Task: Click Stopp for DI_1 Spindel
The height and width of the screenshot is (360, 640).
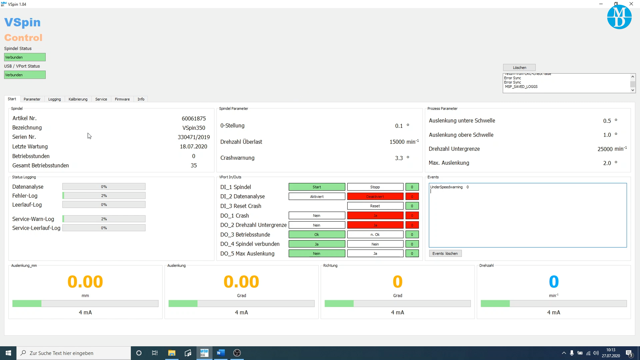Action: point(375,187)
